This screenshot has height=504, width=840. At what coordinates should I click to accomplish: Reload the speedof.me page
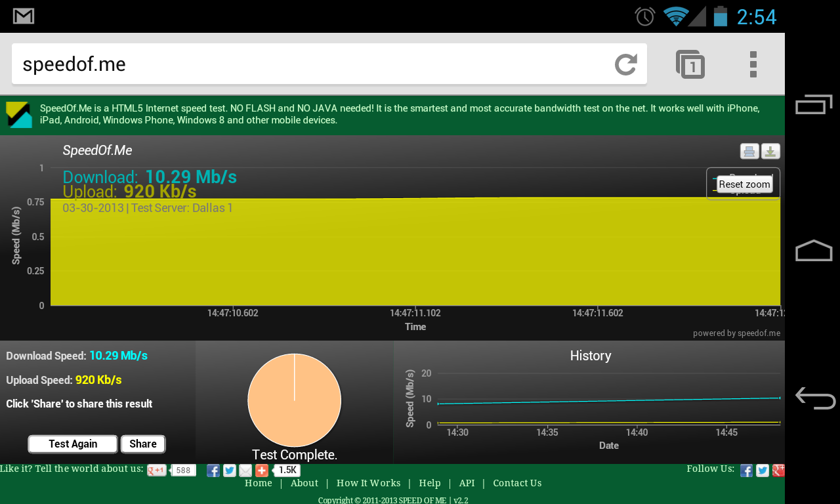[x=626, y=64]
